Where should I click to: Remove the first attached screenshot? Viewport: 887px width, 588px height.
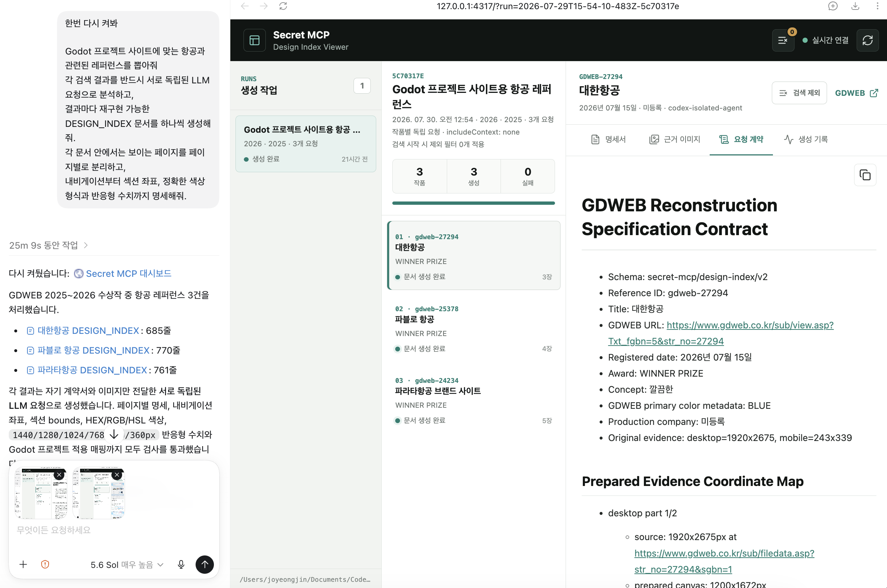pyautogui.click(x=59, y=475)
